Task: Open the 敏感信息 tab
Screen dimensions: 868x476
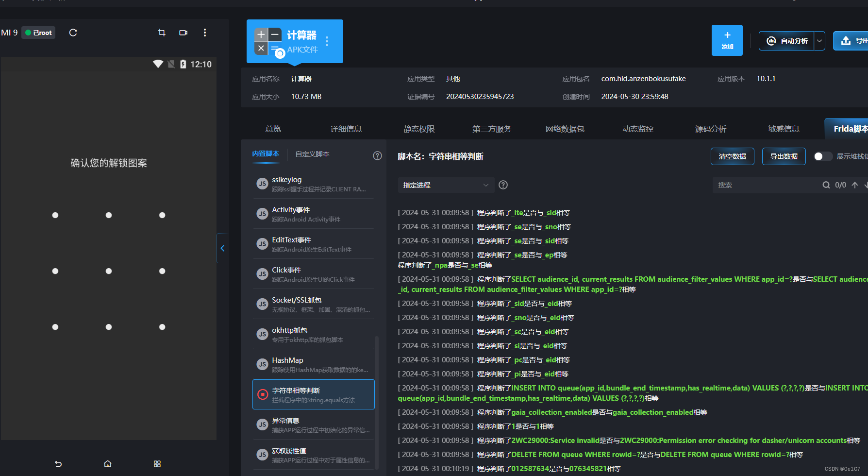Action: click(784, 129)
